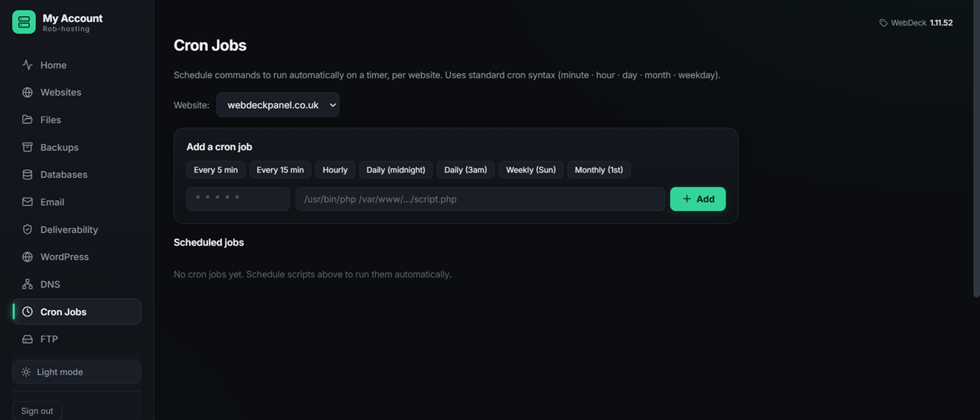This screenshot has width=980, height=420.
Task: Go to Websites section
Action: click(x=77, y=92)
